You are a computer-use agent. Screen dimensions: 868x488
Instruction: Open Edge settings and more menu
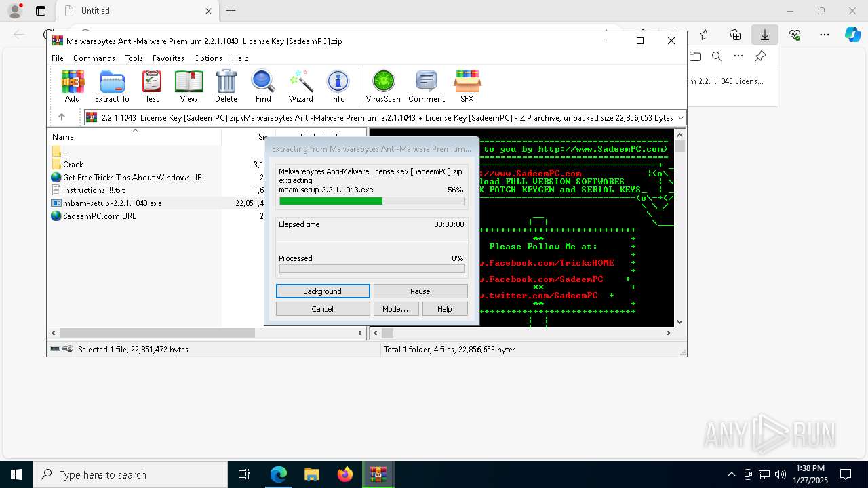[x=824, y=35]
